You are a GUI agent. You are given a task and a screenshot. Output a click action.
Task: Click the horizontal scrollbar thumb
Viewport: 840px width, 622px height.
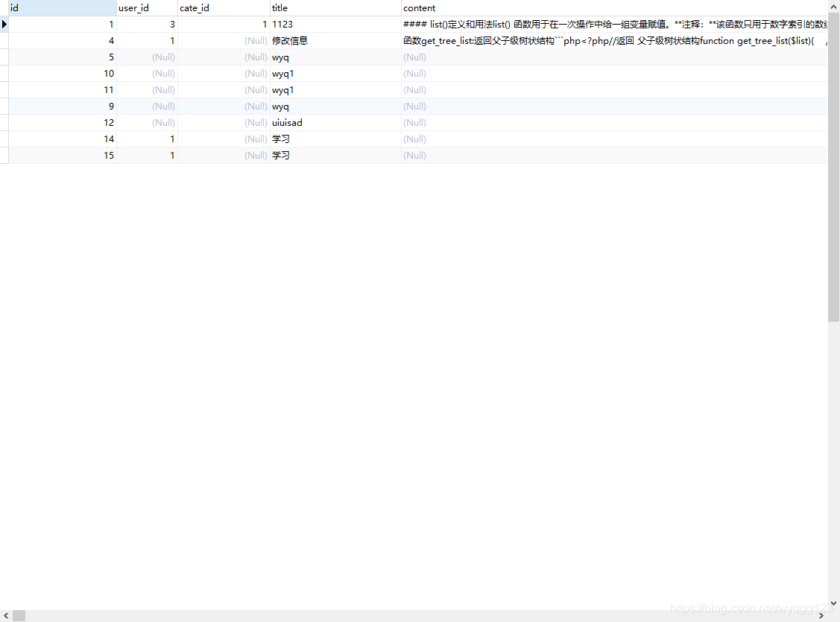[x=19, y=615]
